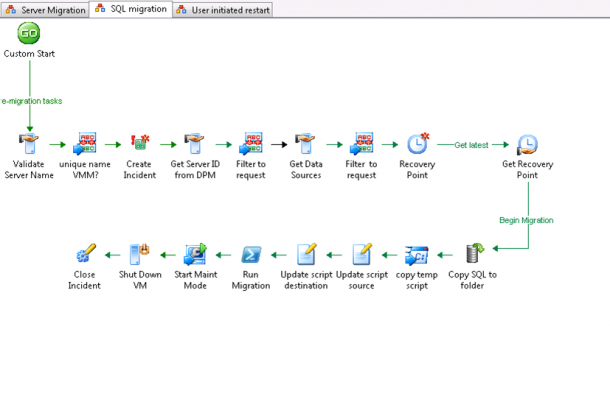Image resolution: width=610 pixels, height=399 pixels.
Task: Click the arrow link from Run Migration to Start Maint Mode
Action: click(223, 256)
